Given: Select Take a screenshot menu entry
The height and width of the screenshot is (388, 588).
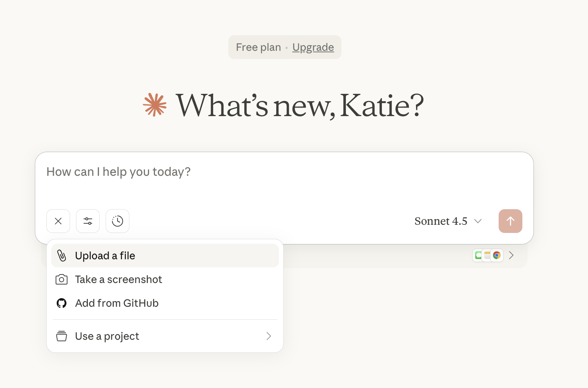Looking at the screenshot, I should [119, 279].
